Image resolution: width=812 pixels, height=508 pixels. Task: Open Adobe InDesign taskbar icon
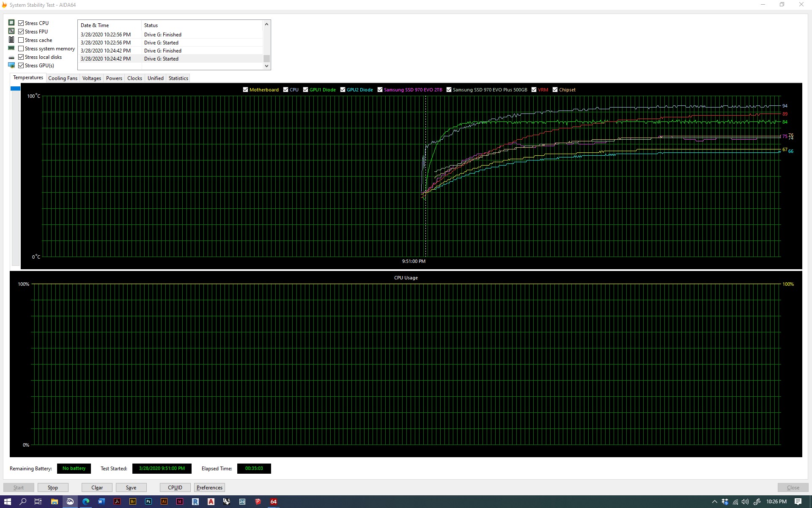click(180, 502)
